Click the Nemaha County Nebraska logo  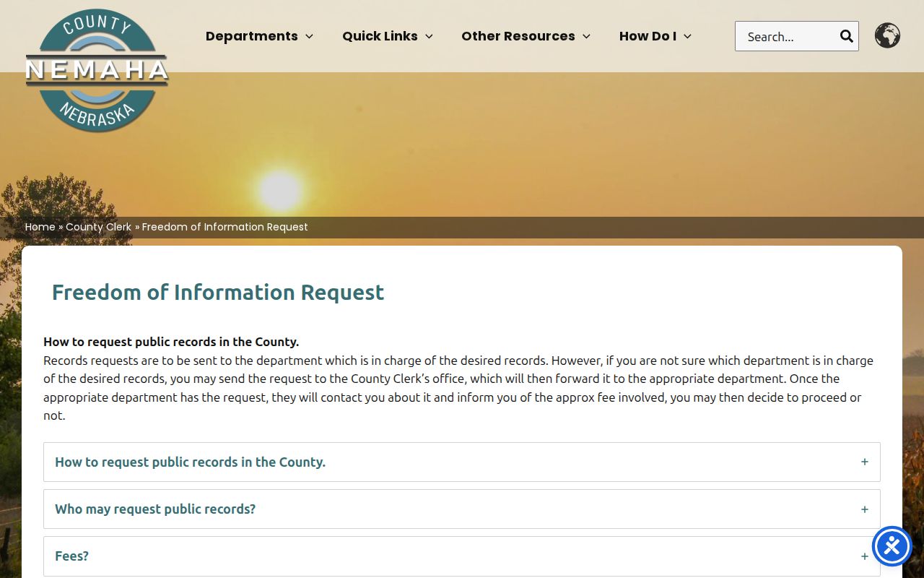click(x=97, y=71)
